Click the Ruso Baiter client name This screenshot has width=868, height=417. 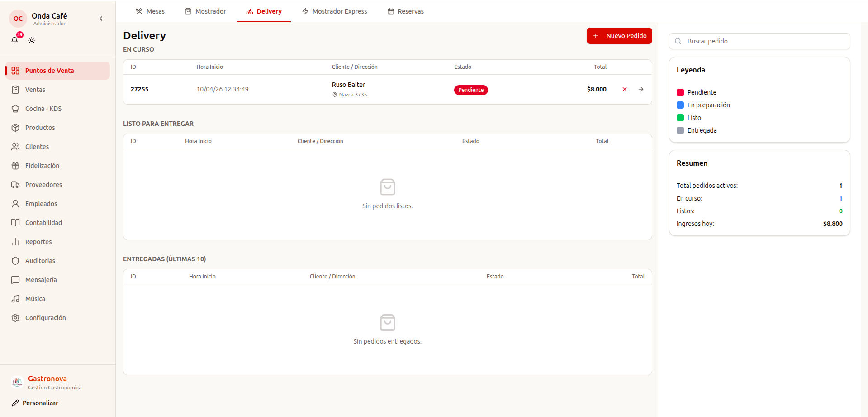tap(349, 85)
